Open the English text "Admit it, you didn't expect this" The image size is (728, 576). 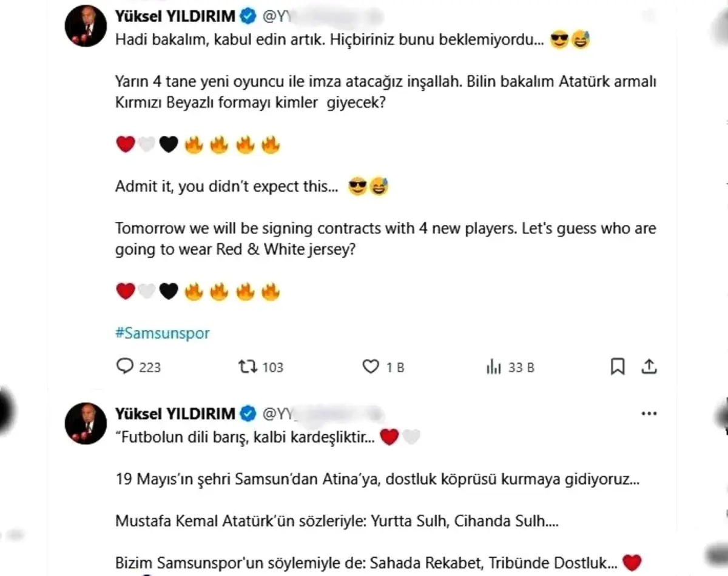227,187
